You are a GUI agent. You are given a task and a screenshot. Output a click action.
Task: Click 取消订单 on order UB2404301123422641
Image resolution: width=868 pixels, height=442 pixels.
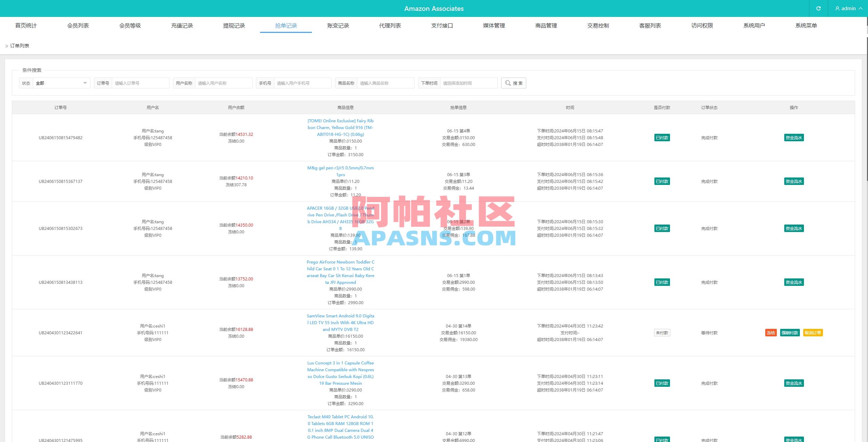click(814, 333)
